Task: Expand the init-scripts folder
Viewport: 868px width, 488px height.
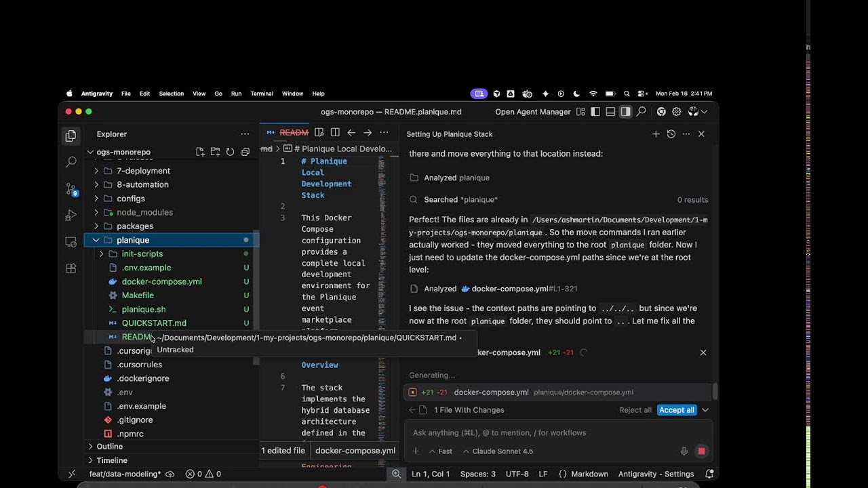Action: point(102,254)
